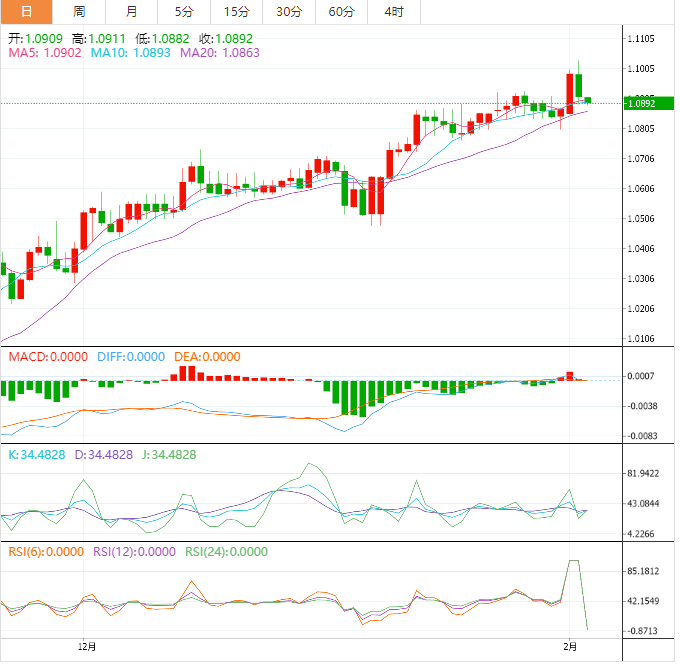Click the 2月 date marker on axis
Image resolution: width=680 pixels, height=666 pixels.
(x=571, y=647)
